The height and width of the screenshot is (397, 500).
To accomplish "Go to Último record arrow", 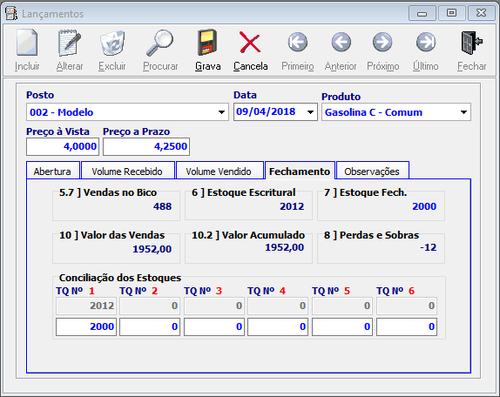I will (x=426, y=42).
